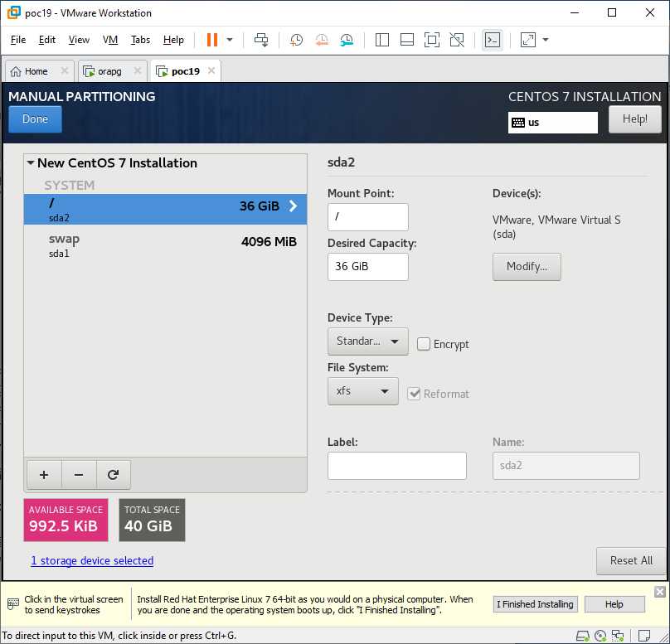The height and width of the screenshot is (644, 670).
Task: Close the poc19 tab
Action: point(211,70)
